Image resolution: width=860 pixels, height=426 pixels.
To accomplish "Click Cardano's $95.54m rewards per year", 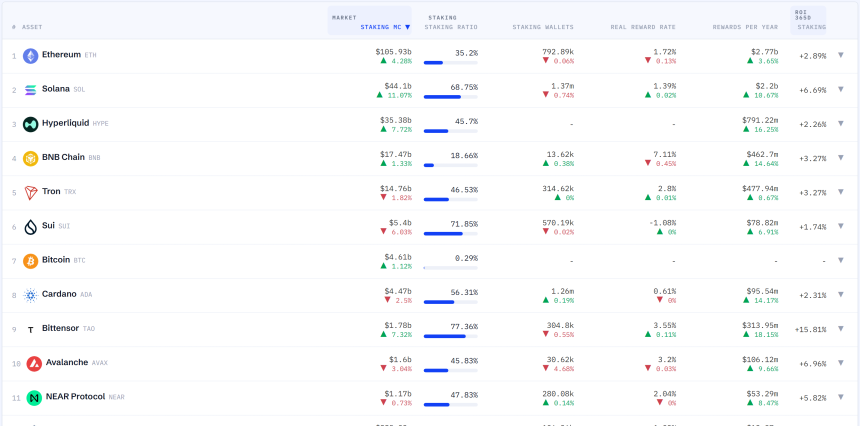I will 762,291.
